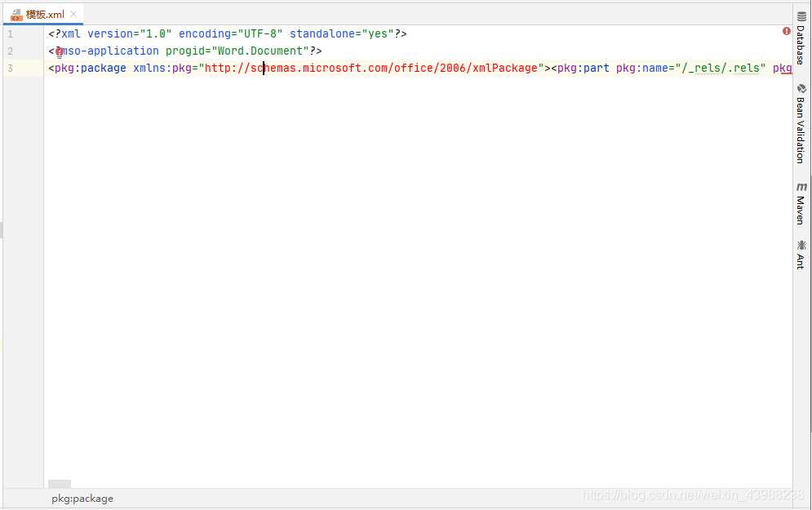Click pkg:name attribute on line 3

[642, 69]
